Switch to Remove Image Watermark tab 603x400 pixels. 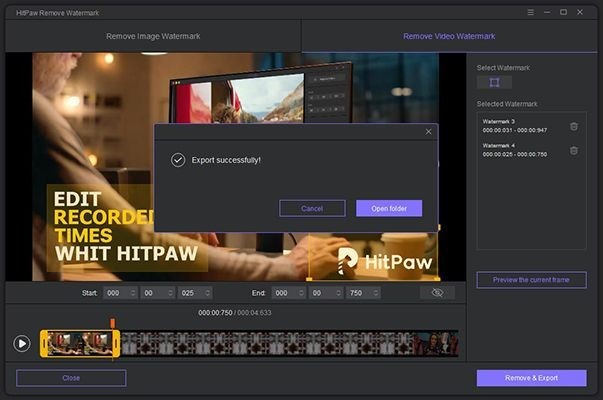coord(153,36)
